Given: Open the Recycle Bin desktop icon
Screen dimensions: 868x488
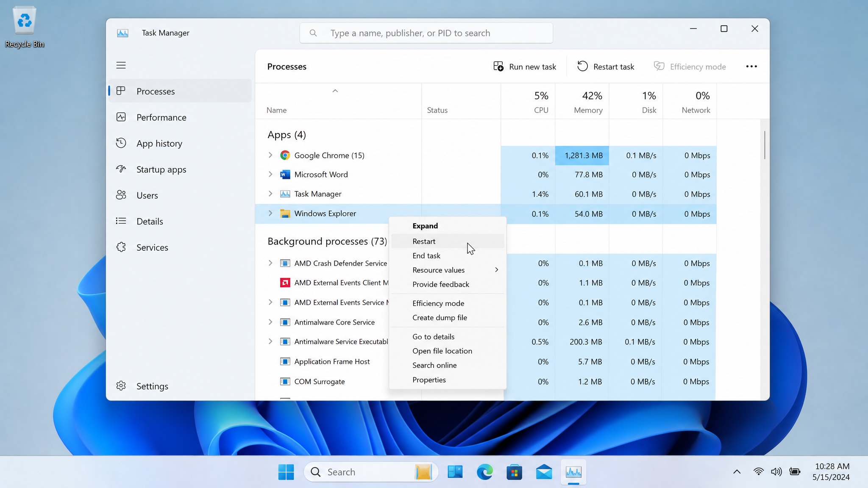Looking at the screenshot, I should pos(25,28).
